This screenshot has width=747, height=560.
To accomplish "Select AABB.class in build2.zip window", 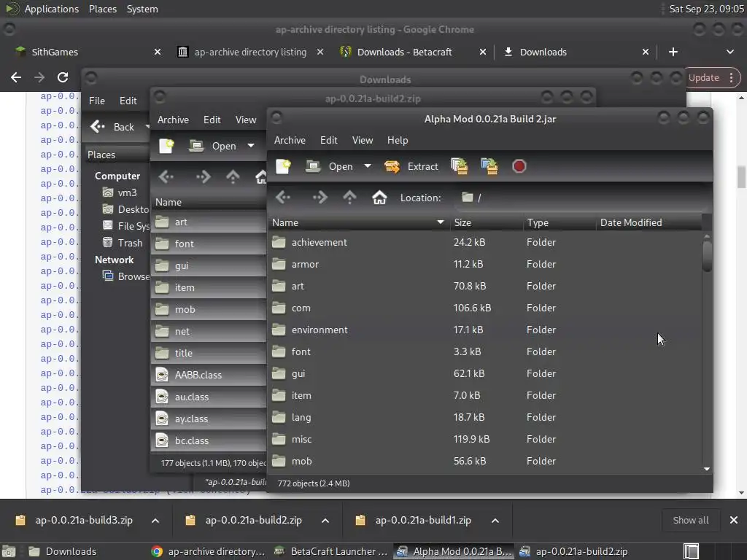I will click(x=209, y=376).
